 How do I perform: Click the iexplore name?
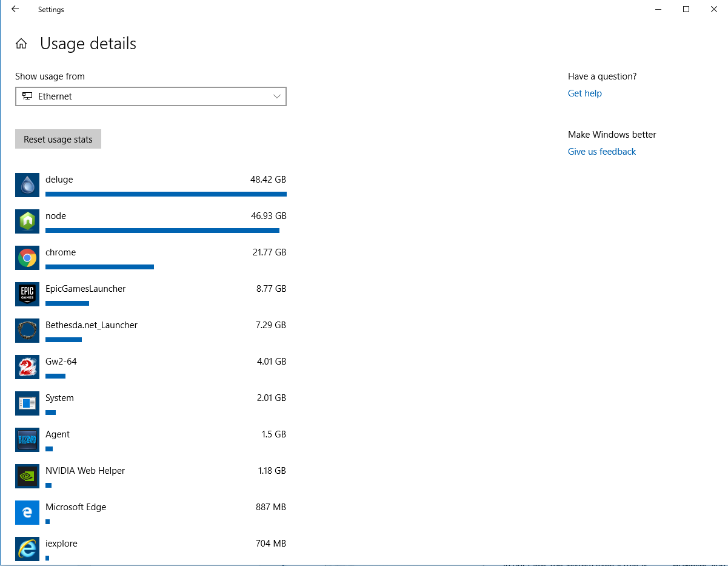click(61, 544)
